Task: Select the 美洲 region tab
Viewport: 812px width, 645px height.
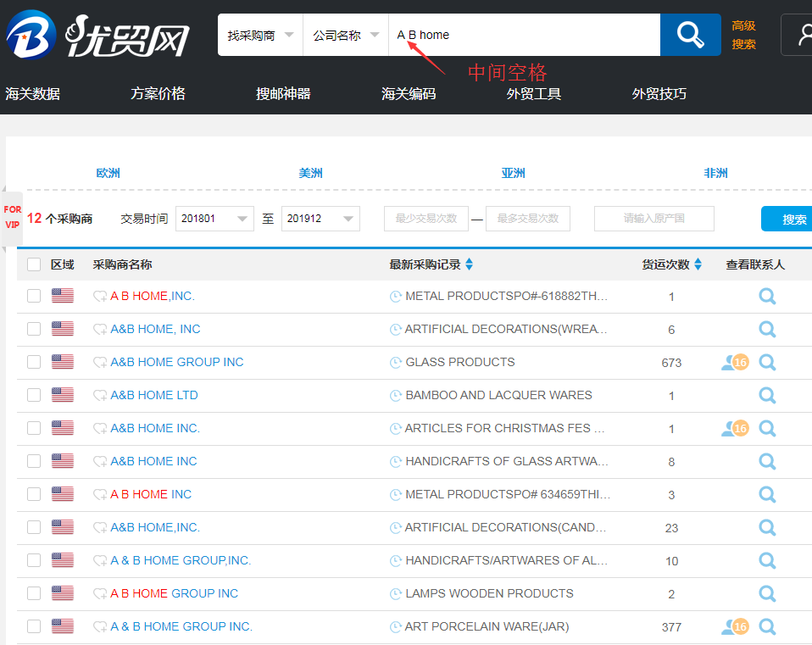Action: tap(311, 173)
